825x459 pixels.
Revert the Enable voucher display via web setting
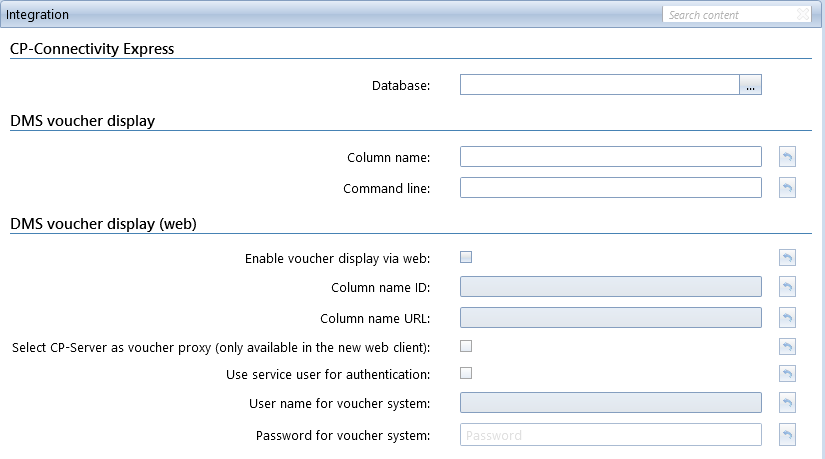pos(787,257)
